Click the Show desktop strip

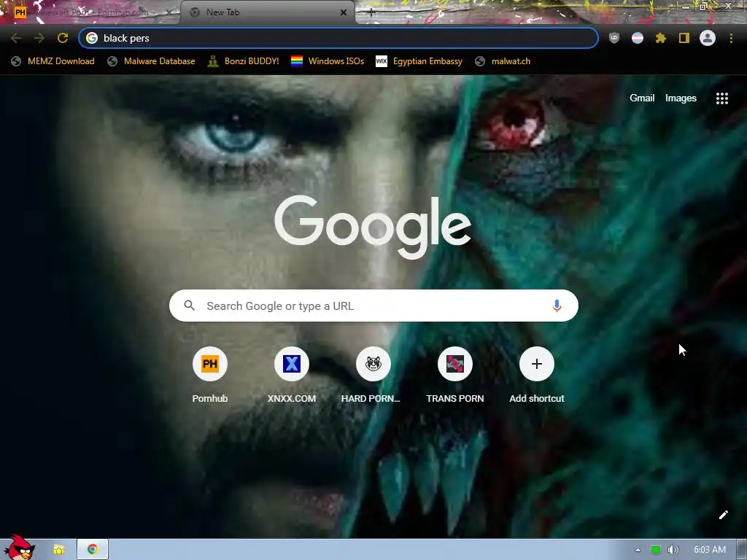pyautogui.click(x=742, y=550)
